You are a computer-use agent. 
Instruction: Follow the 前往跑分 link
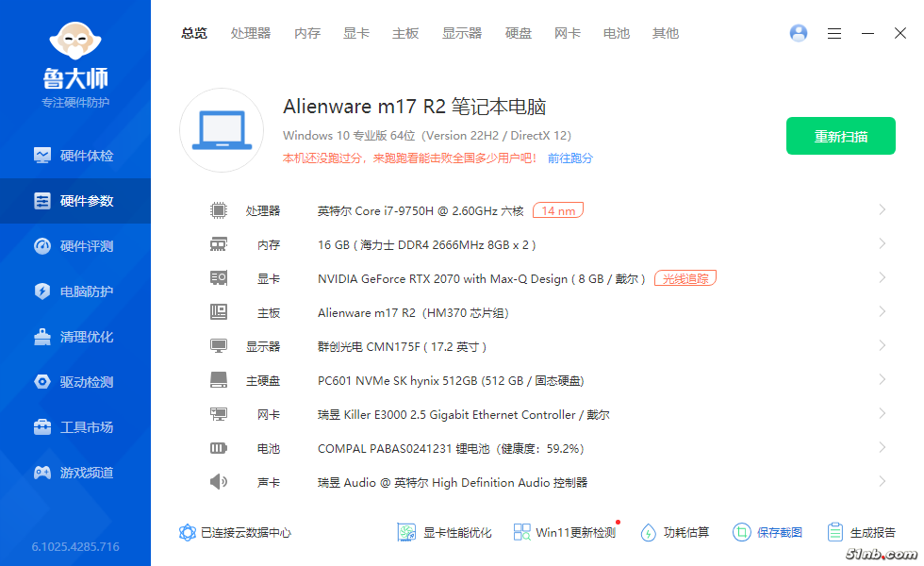click(570, 158)
